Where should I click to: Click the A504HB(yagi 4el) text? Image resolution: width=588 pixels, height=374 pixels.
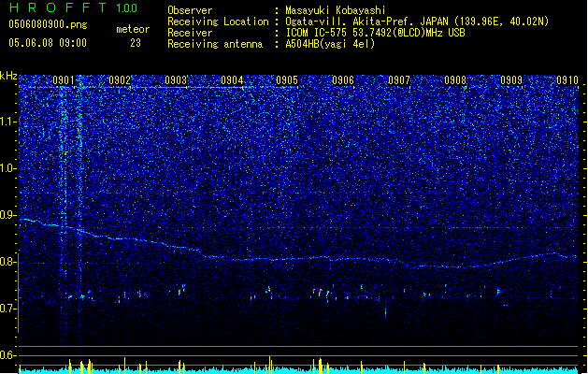tap(330, 44)
